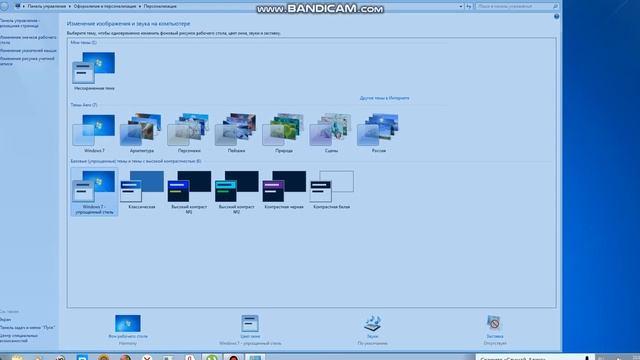This screenshot has height=360, width=640.
Task: Expand the arrow after Панель управления breadcrumb
Action: click(70, 7)
